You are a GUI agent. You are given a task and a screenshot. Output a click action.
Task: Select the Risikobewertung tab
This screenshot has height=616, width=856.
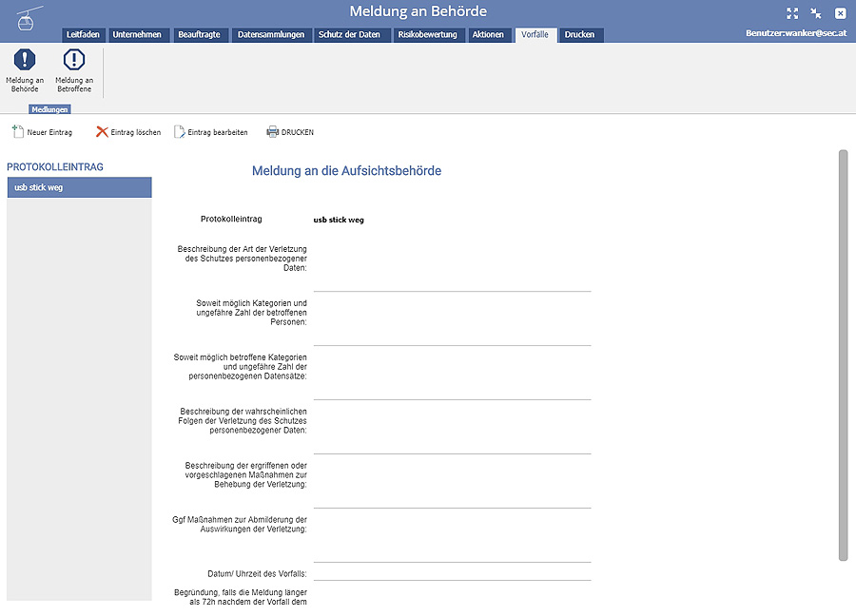(x=427, y=35)
